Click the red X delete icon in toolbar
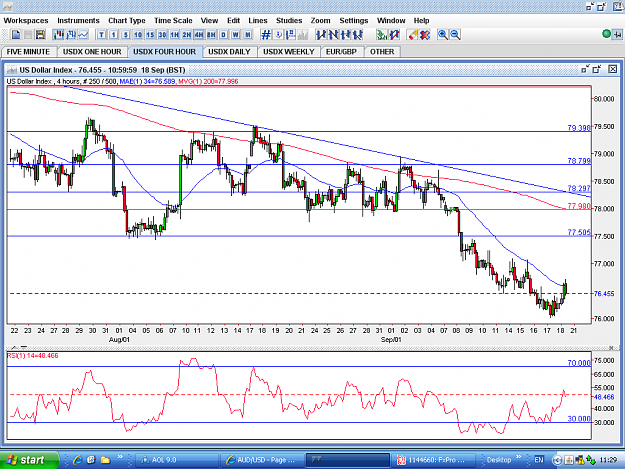The width and height of the screenshot is (625, 469). tap(425, 35)
